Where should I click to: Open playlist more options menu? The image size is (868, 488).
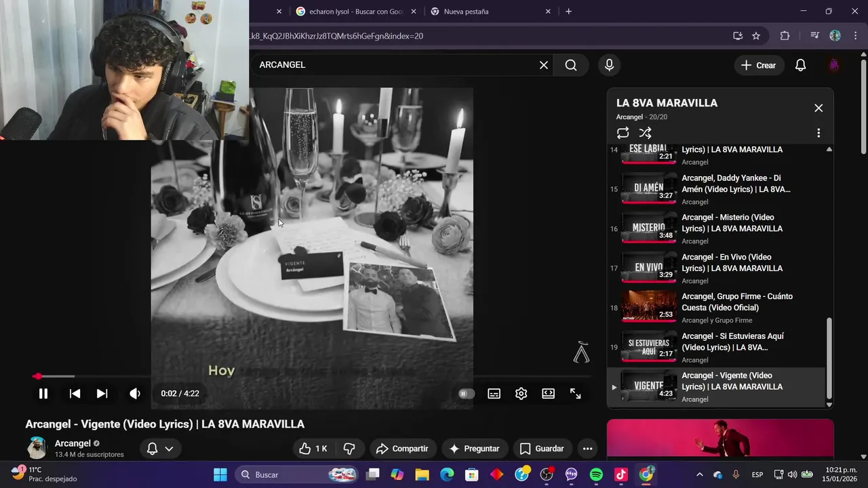(x=818, y=133)
